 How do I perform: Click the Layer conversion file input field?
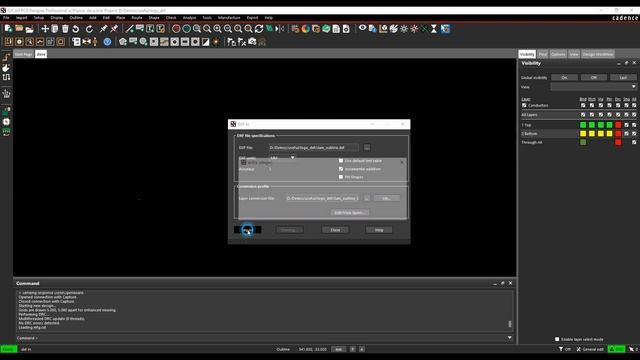click(322, 198)
